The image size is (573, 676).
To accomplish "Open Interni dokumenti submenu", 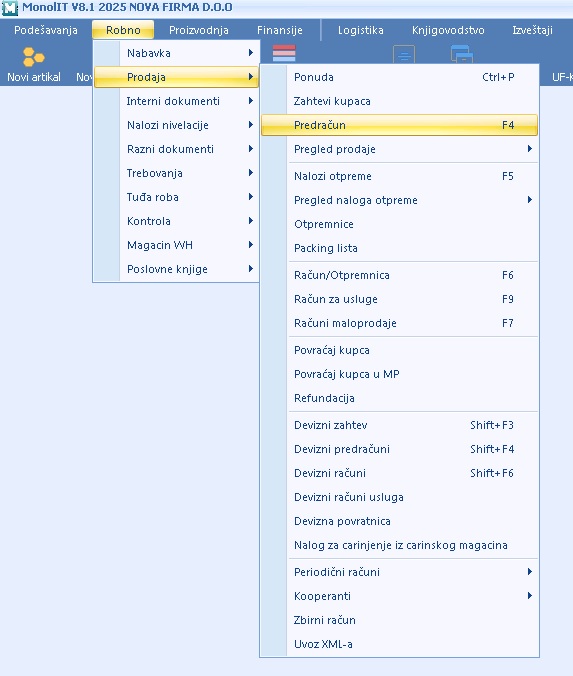I will tap(177, 101).
